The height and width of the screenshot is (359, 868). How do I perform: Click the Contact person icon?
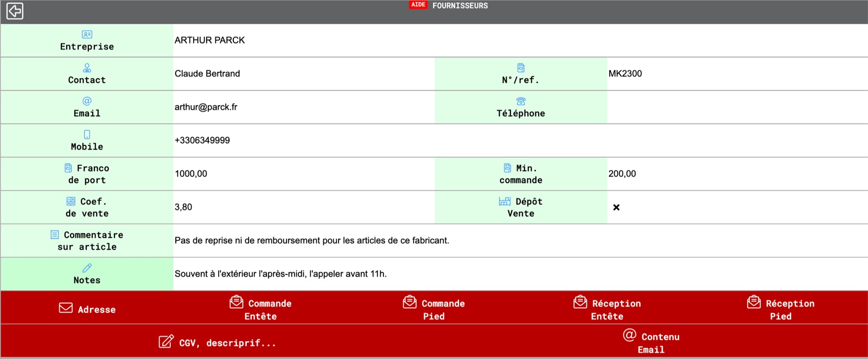click(x=87, y=68)
